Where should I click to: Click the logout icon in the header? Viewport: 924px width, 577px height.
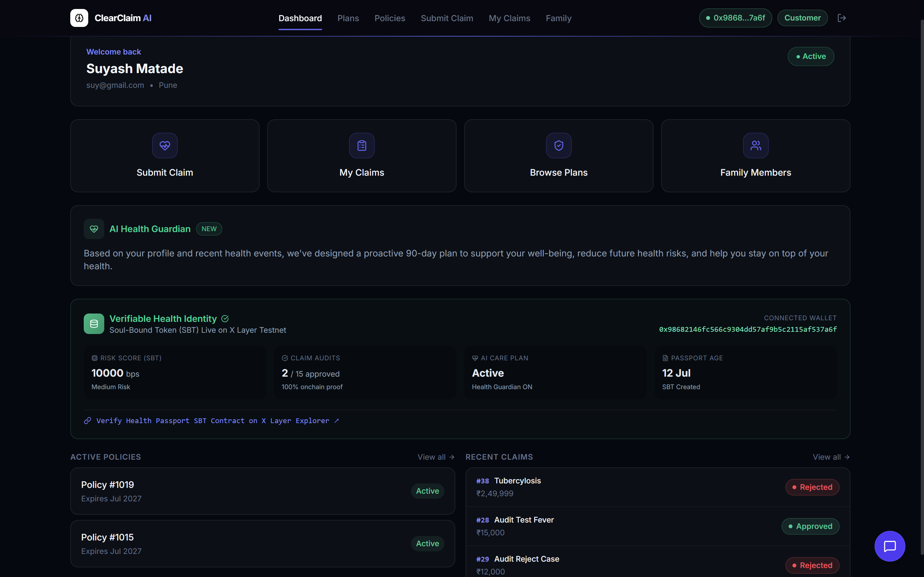point(842,18)
